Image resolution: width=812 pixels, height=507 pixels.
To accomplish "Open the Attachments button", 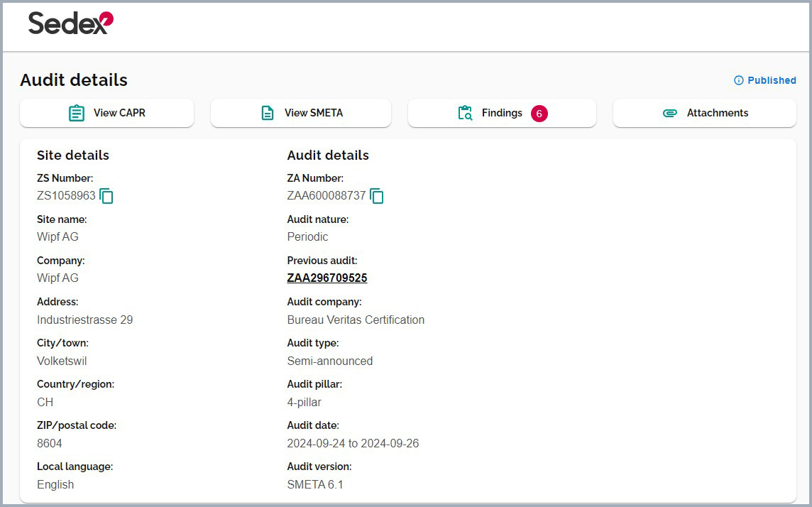I will tap(704, 113).
